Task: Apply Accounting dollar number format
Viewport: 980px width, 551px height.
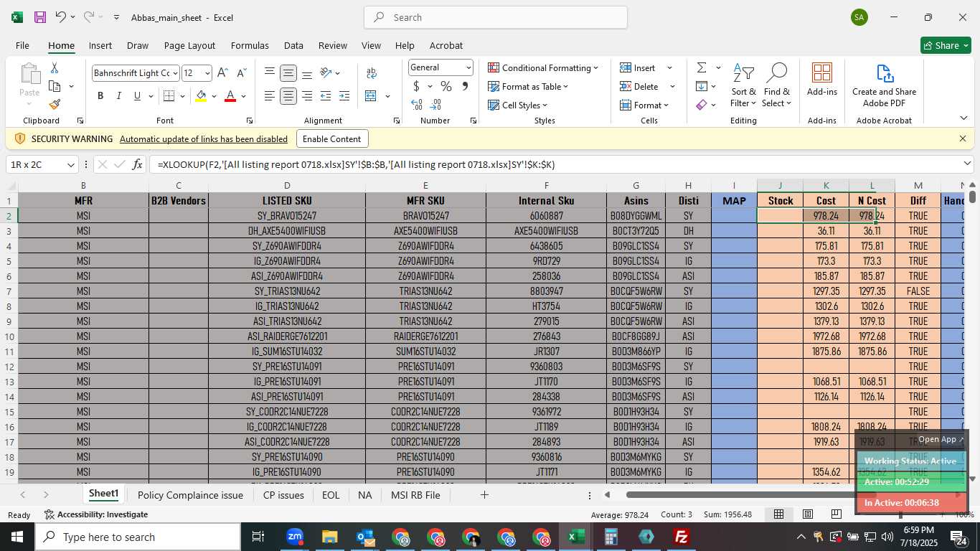Action: click(417, 86)
